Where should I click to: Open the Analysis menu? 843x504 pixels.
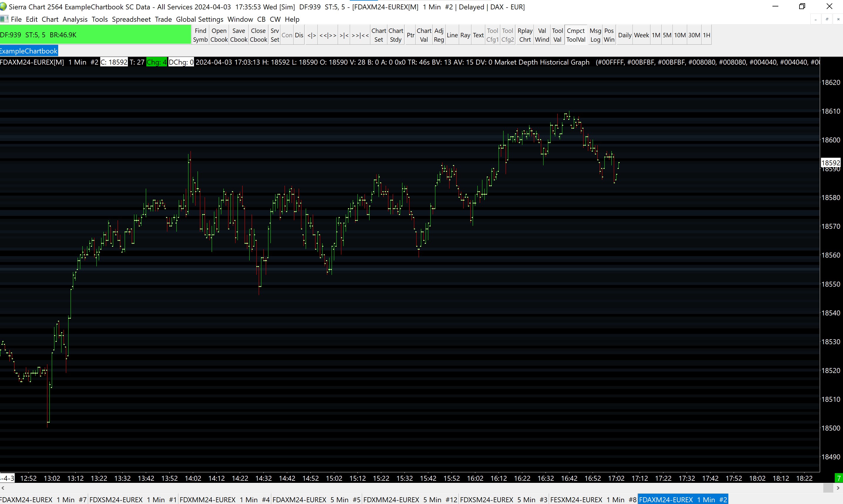point(75,19)
